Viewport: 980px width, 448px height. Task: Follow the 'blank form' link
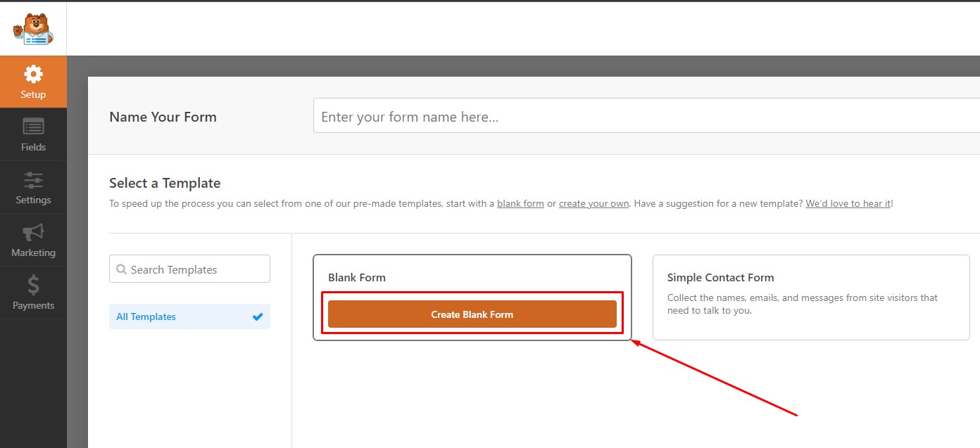[520, 203]
